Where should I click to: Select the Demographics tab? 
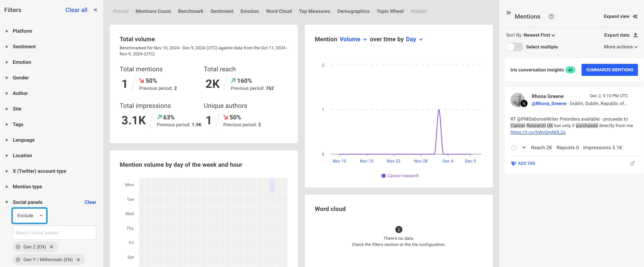[x=353, y=11]
